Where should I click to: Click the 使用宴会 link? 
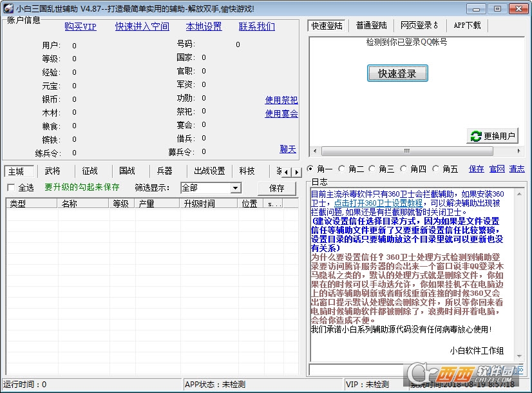pos(281,113)
